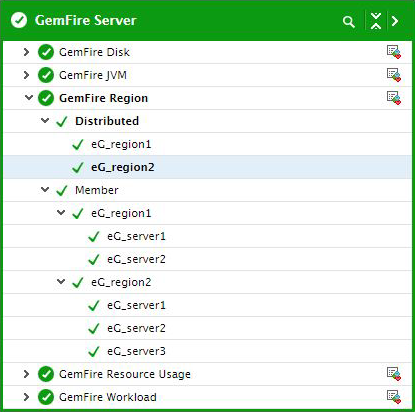
Task: Open diagnosis icon for GemFire Resource Usage row
Action: click(x=394, y=374)
